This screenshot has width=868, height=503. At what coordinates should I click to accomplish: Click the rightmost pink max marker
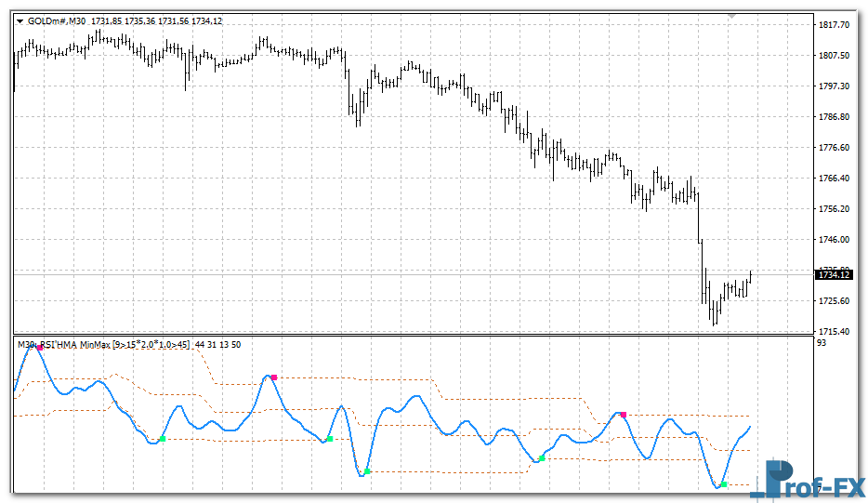coord(624,415)
